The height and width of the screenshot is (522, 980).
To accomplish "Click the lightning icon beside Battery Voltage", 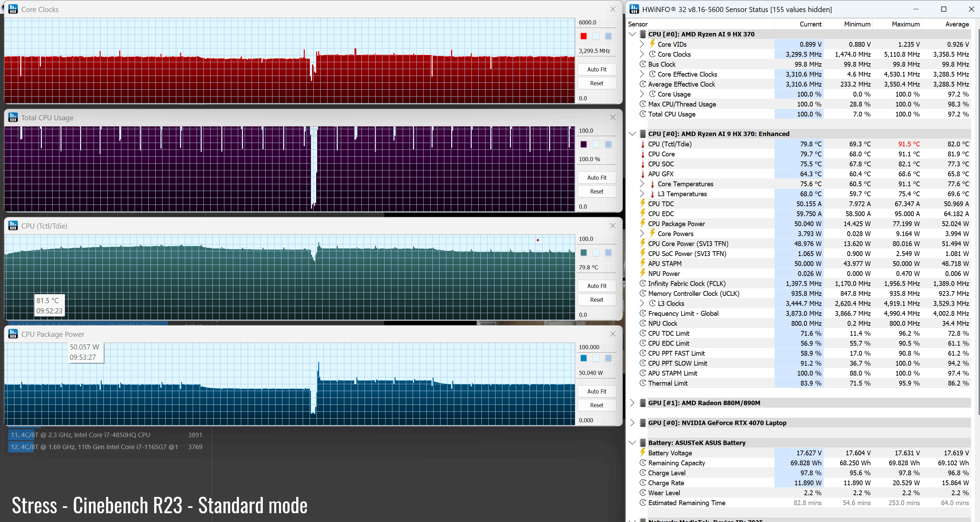I will 643,453.
